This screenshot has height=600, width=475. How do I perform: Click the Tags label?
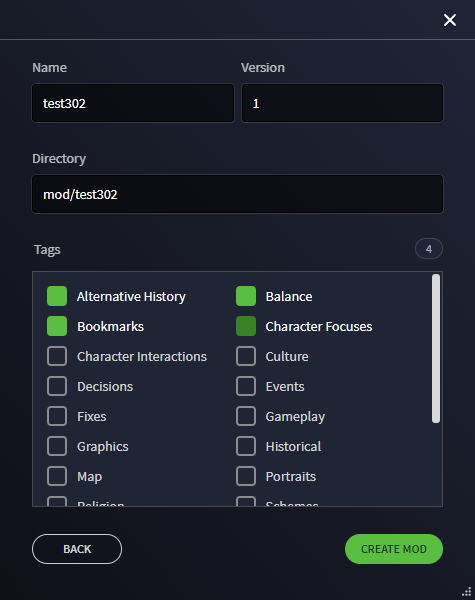(x=47, y=249)
